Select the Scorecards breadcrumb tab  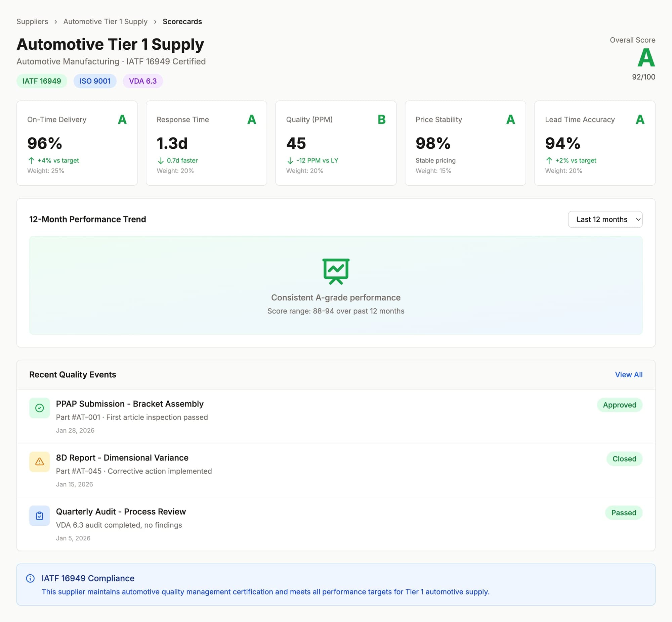click(182, 21)
